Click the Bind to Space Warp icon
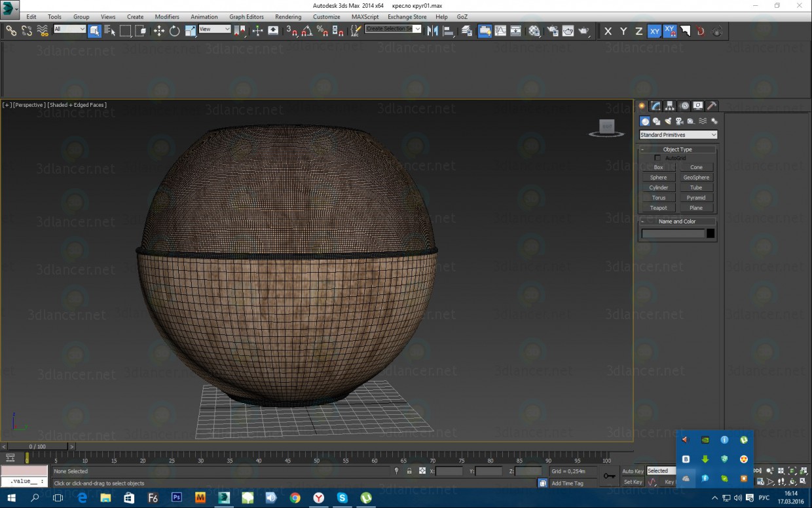Viewport: 812px width, 508px height. pos(43,30)
